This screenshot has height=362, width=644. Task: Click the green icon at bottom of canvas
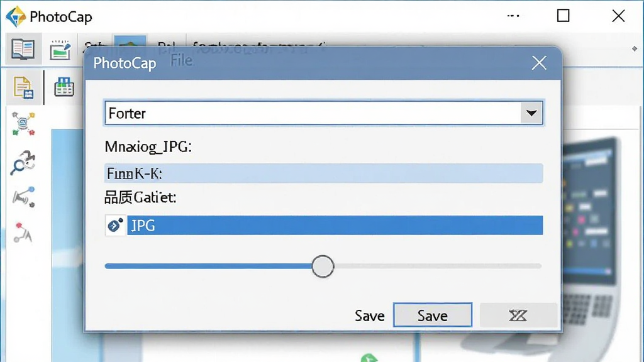369,358
